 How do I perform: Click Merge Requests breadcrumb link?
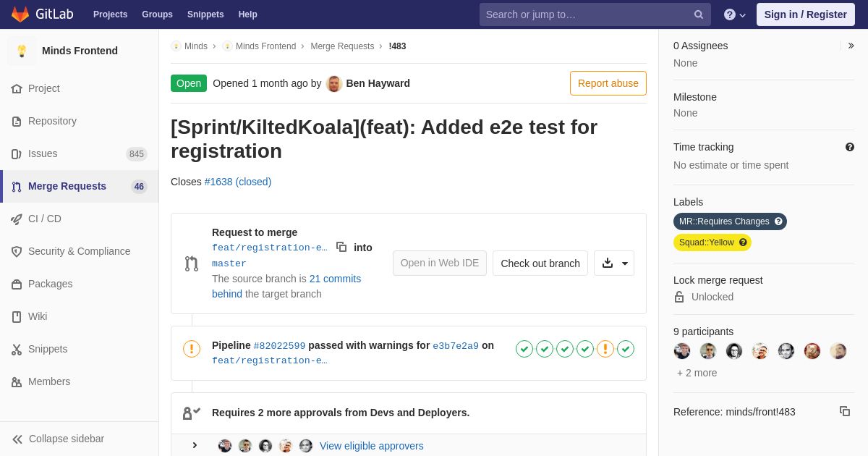click(x=342, y=46)
